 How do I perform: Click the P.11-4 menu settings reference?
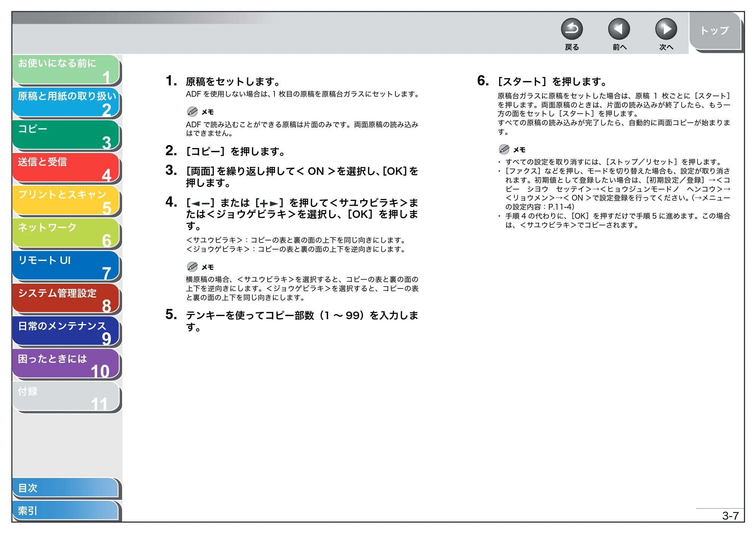point(561,207)
